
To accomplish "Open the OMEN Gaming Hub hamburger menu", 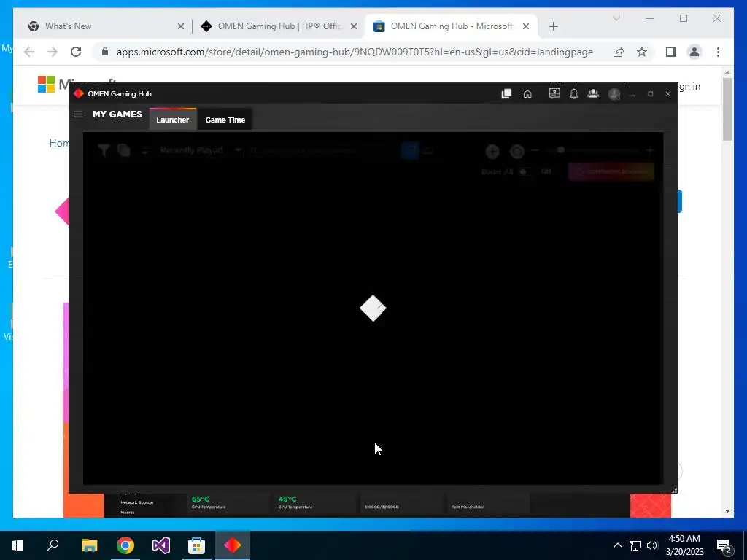I will tap(79, 114).
